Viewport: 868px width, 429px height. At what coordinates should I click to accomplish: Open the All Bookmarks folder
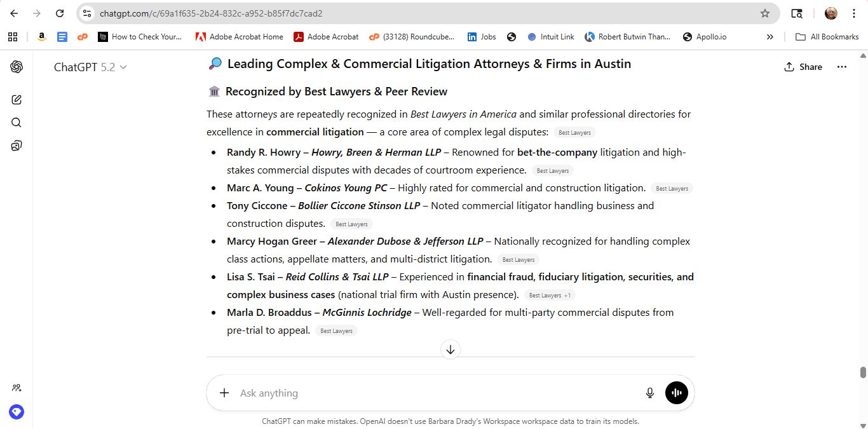827,37
